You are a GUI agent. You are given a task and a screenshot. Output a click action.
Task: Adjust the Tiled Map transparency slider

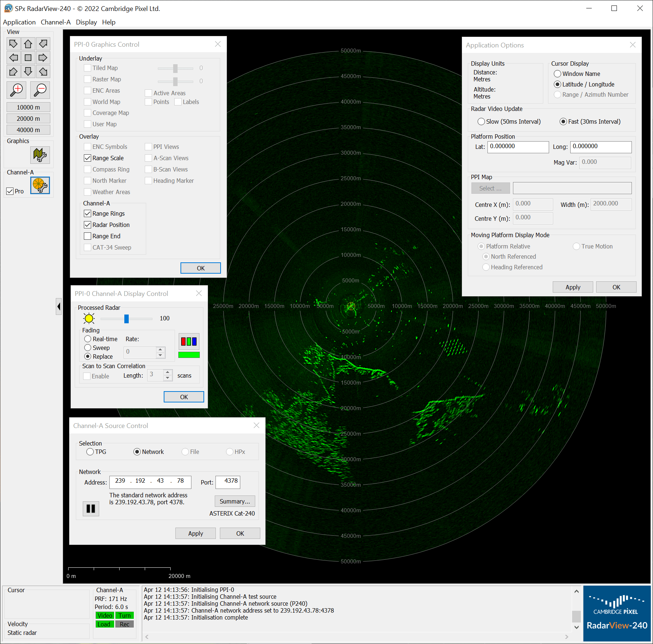(175, 69)
